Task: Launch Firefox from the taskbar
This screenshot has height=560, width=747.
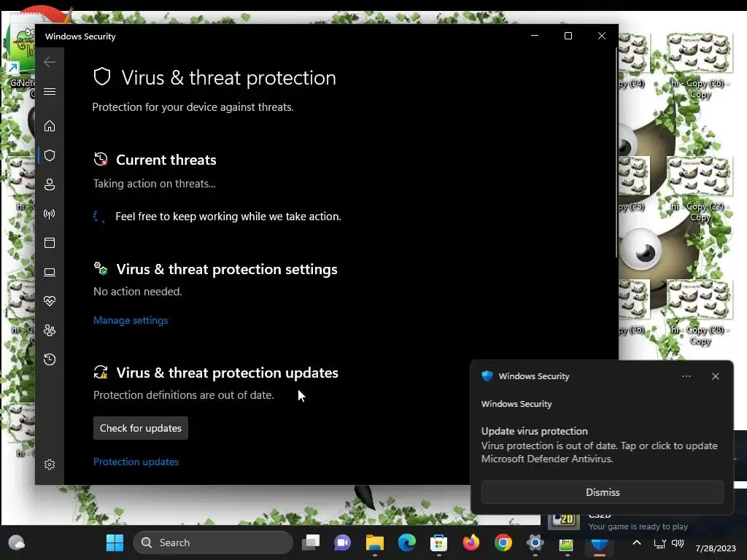Action: (471, 542)
